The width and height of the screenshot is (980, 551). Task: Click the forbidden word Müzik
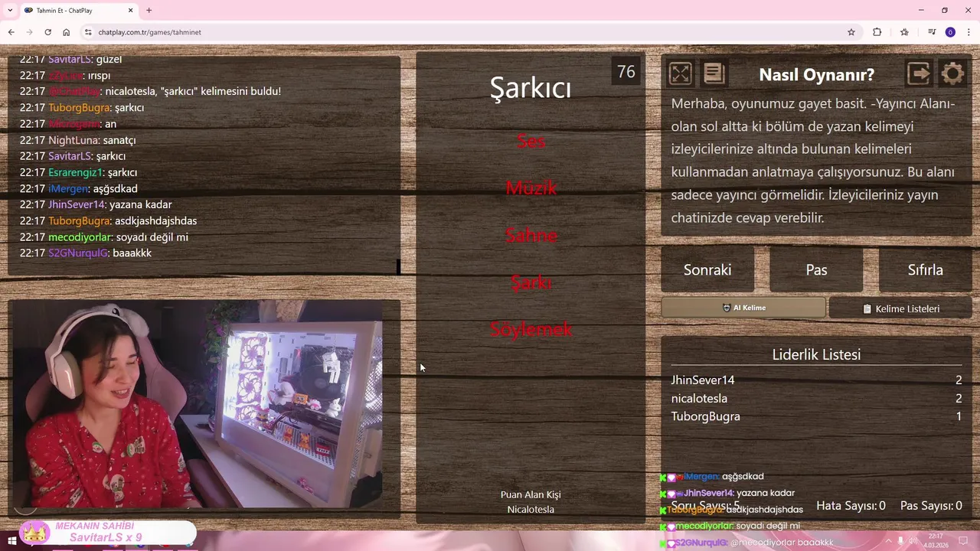531,188
